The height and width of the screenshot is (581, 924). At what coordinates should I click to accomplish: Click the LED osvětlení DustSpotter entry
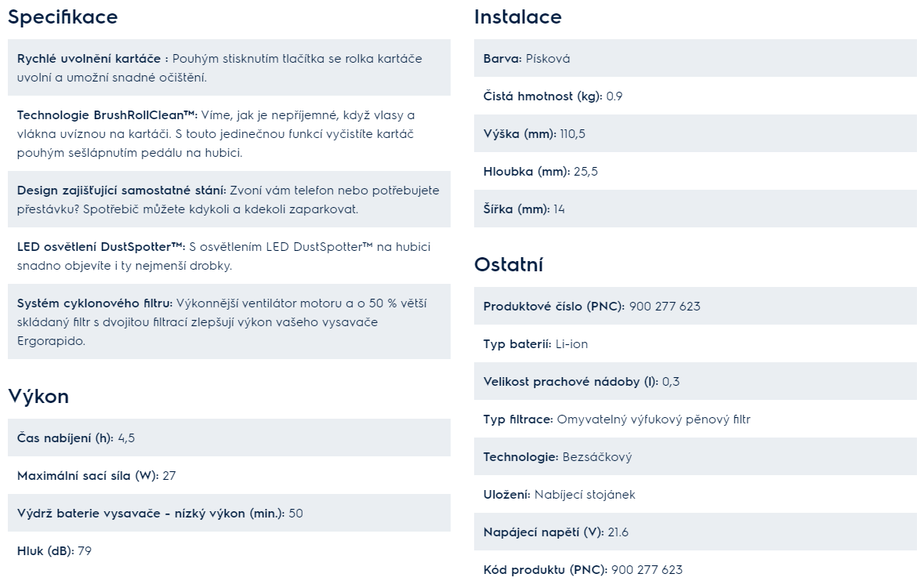(229, 256)
